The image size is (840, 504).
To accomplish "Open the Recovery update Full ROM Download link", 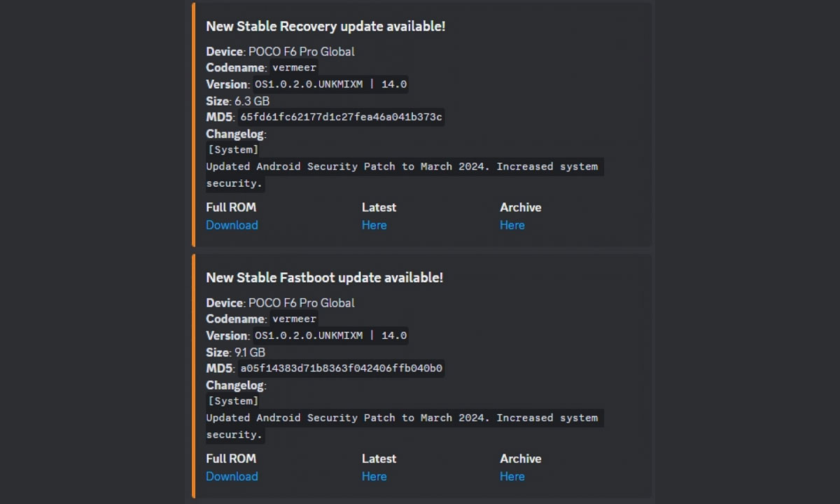I will coord(232,225).
